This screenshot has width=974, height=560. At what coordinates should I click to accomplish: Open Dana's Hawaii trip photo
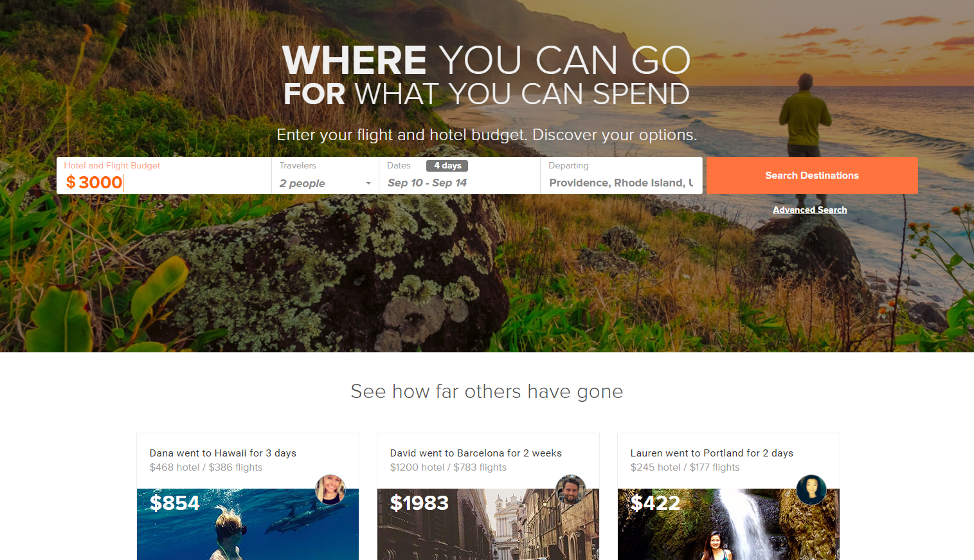click(x=248, y=524)
